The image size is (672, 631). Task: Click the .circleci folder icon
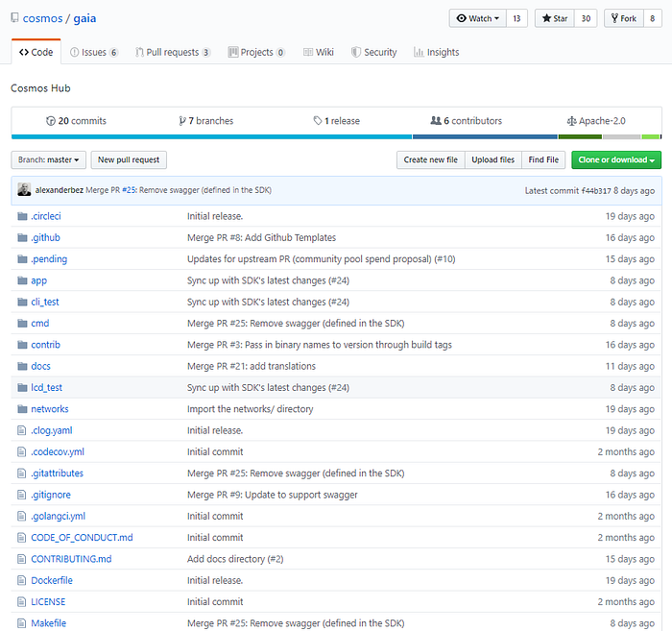[22, 216]
